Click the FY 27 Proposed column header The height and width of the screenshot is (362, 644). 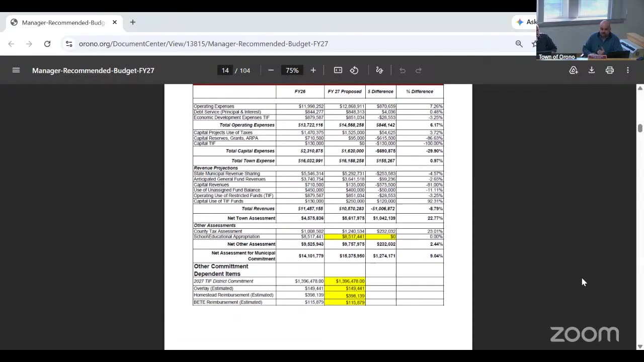[x=345, y=92]
